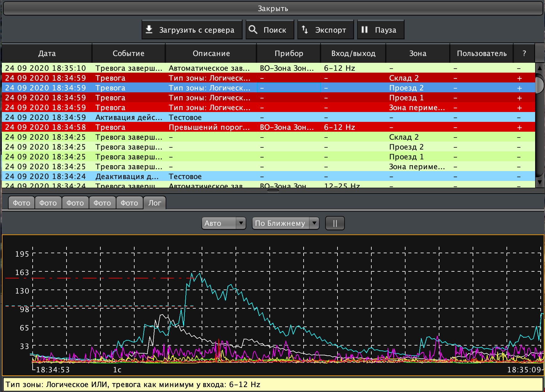Click scrollbar up arrow in event table
The image size is (545, 392).
[x=539, y=68]
